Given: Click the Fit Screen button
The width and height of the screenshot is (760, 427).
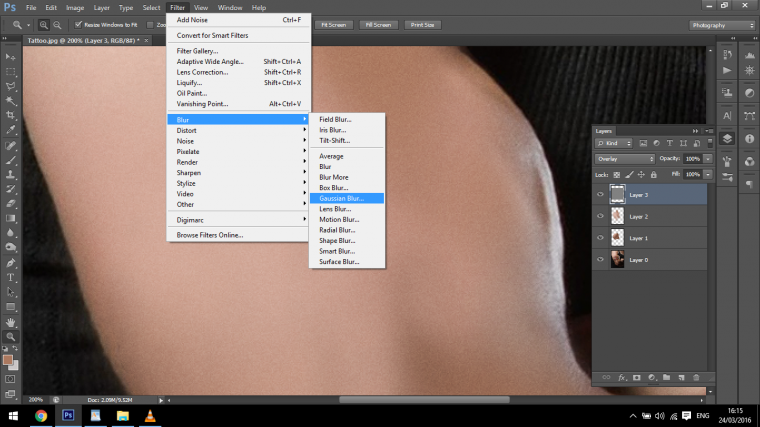Looking at the screenshot, I should pos(334,25).
